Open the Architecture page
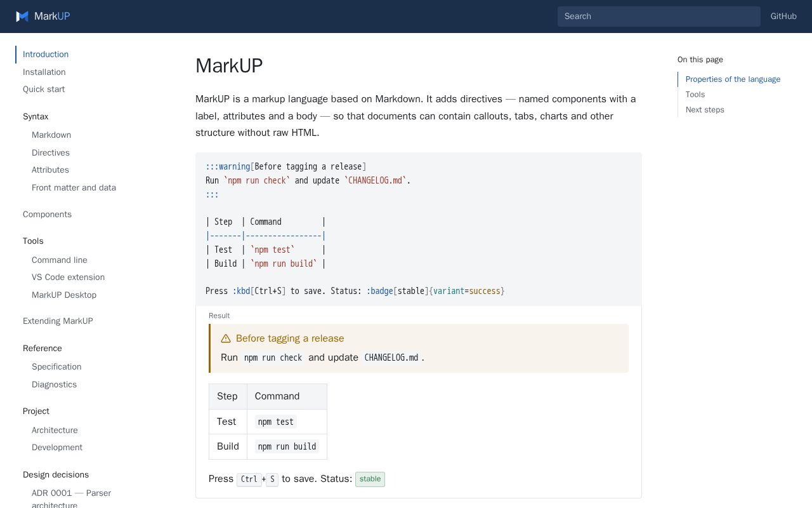This screenshot has width=812, height=508. pyautogui.click(x=55, y=431)
